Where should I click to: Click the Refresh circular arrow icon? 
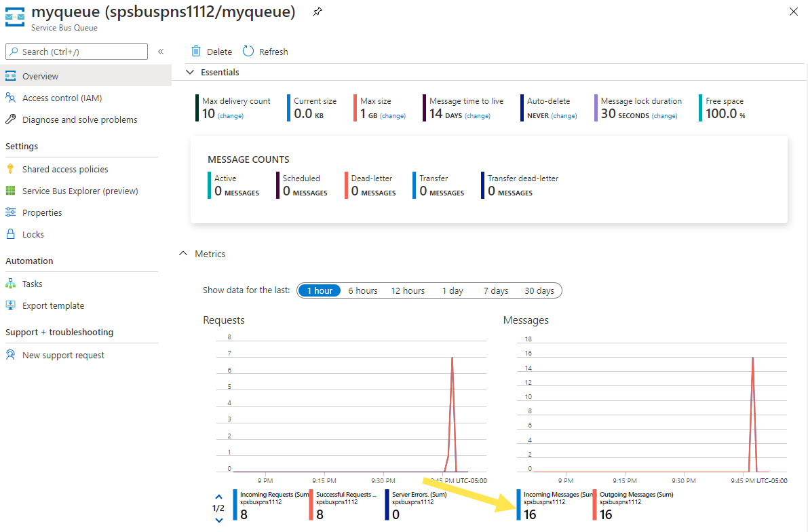tap(248, 51)
